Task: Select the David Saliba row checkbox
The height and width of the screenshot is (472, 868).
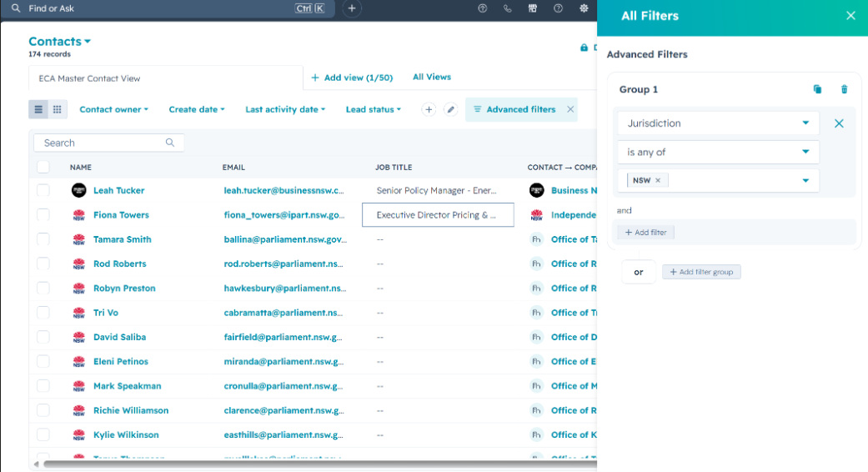Action: [43, 336]
